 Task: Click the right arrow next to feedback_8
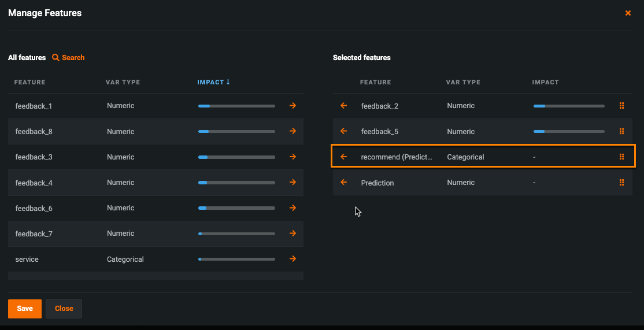[x=293, y=131]
